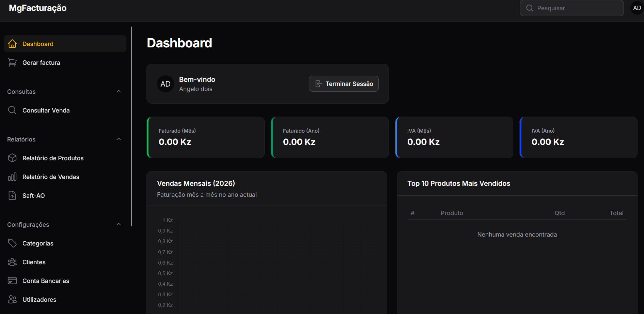644x314 pixels.
Task: Click the search magnifier icon in Pesquisar field
Action: tap(530, 8)
